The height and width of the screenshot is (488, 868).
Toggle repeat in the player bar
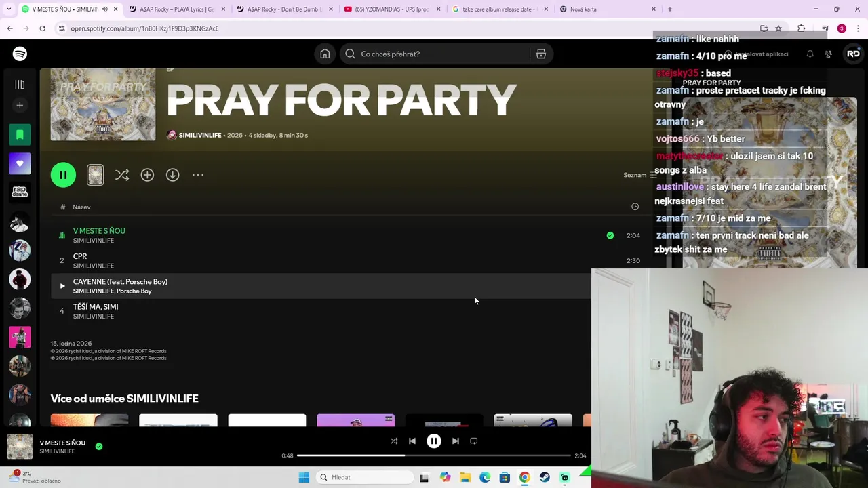474,441
